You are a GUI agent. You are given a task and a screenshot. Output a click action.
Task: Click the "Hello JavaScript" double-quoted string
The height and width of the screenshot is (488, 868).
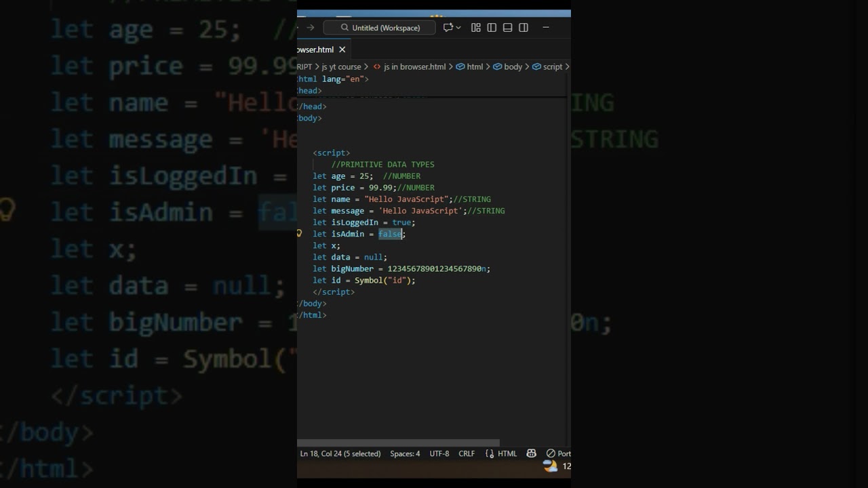coord(408,199)
